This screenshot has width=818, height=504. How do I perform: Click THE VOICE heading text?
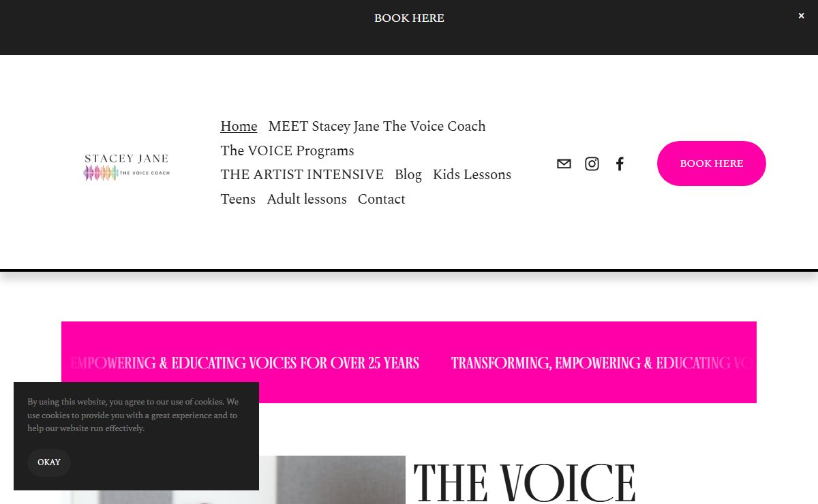tap(524, 482)
